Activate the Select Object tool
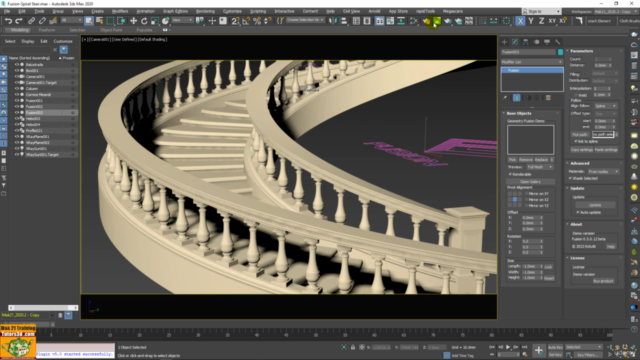This screenshot has height=360, width=640. (89, 21)
